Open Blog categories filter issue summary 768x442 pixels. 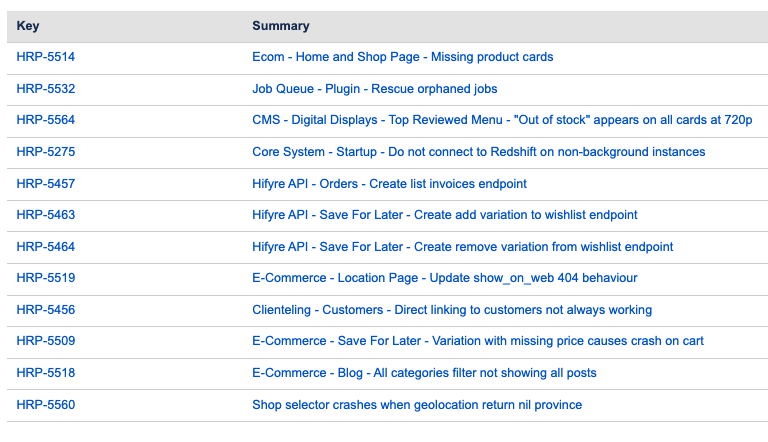[x=424, y=373]
